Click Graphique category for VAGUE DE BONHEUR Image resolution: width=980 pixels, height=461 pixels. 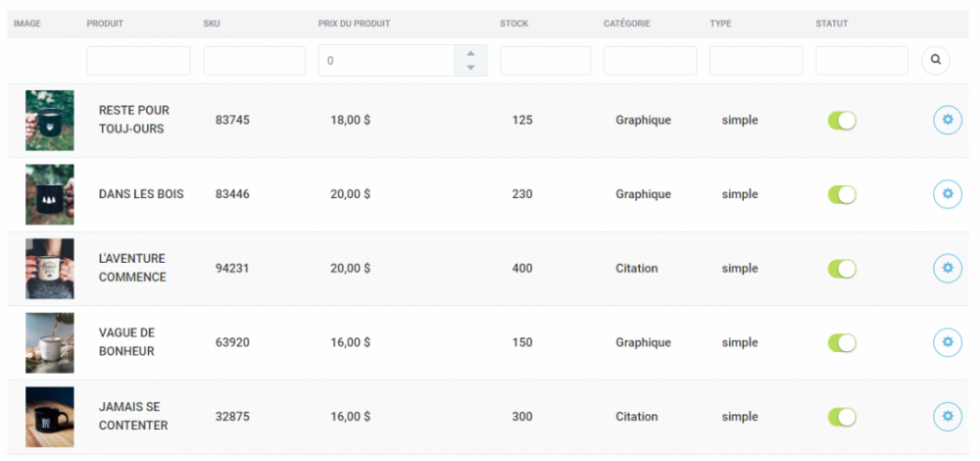(x=643, y=342)
